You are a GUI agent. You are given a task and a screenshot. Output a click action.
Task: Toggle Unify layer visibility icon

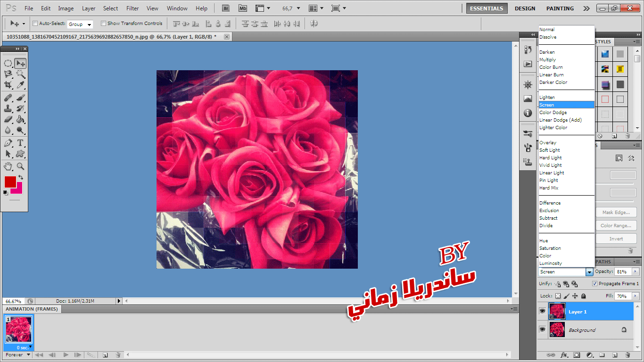click(566, 284)
